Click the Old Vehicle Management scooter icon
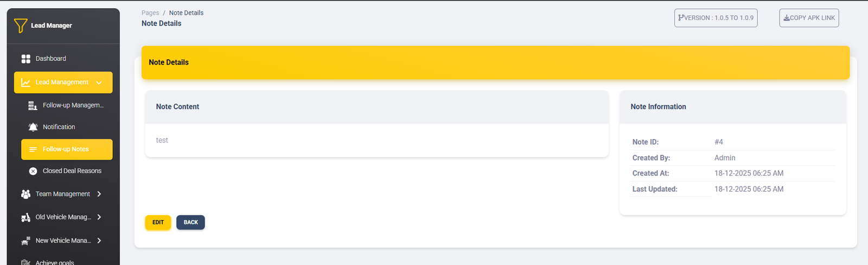This screenshot has height=265, width=868. [x=25, y=217]
